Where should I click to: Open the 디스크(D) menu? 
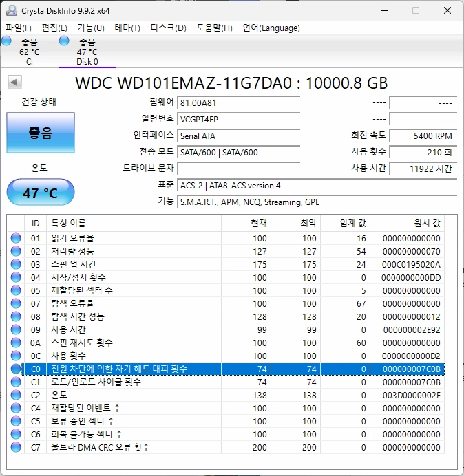coord(169,28)
